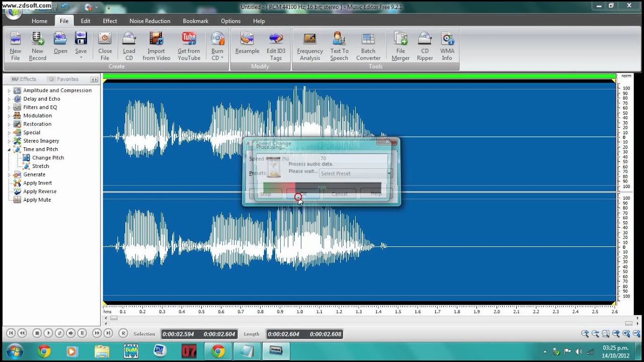Jump to end with skip-forward button
644x362 pixels.
108,333
